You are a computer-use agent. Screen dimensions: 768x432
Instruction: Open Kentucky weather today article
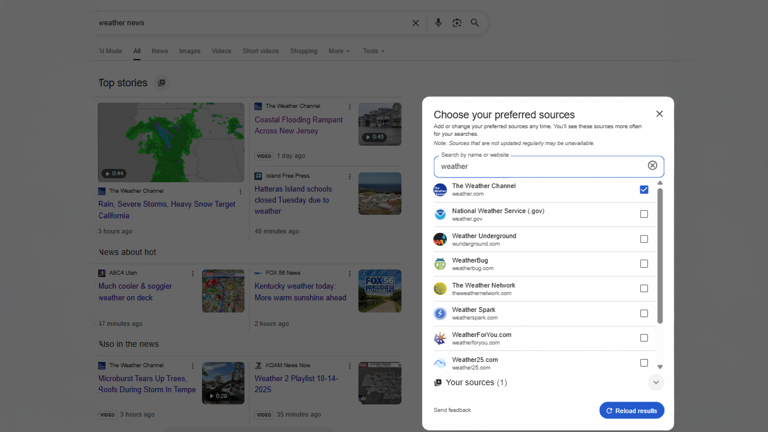(x=300, y=292)
